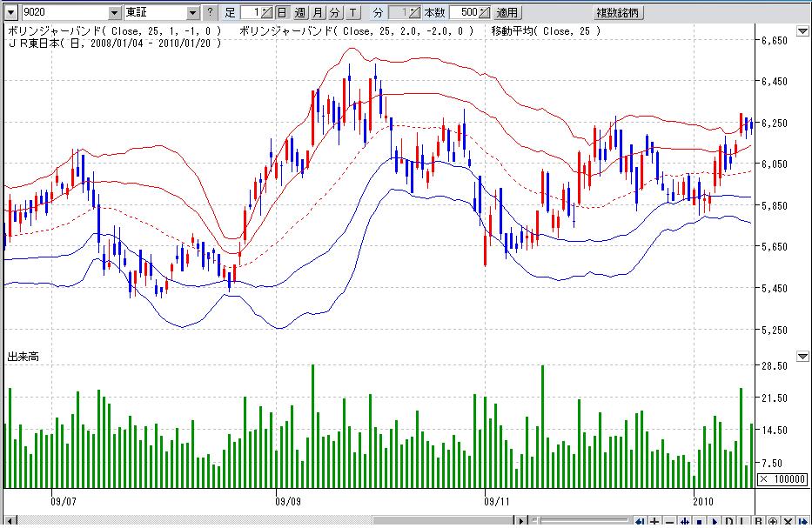Switch to monthly 月 chart period
The height and width of the screenshot is (528, 812).
[318, 12]
